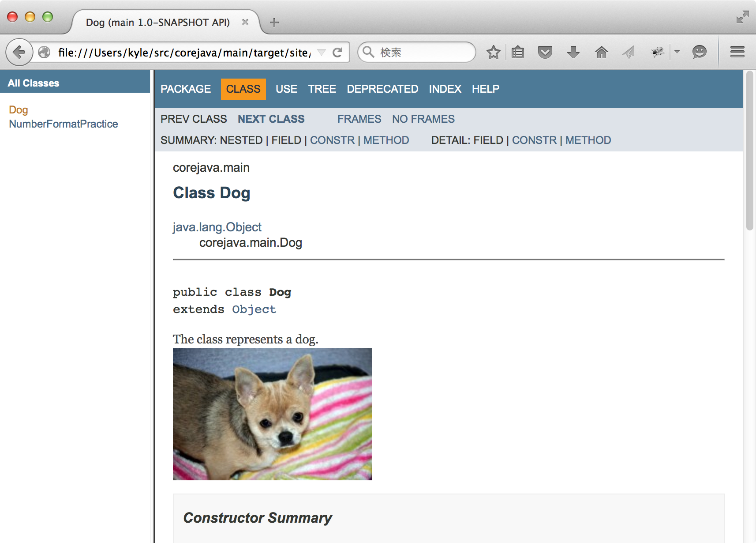Show bookmarks list icon

click(518, 52)
